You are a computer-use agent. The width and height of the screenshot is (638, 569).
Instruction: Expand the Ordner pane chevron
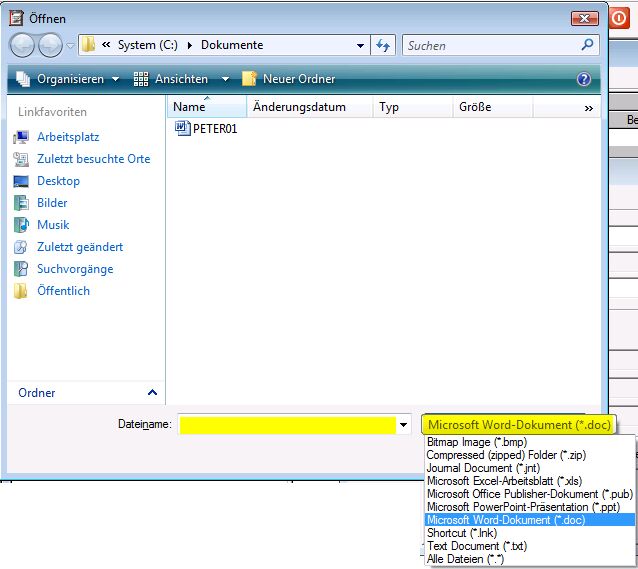[152, 393]
